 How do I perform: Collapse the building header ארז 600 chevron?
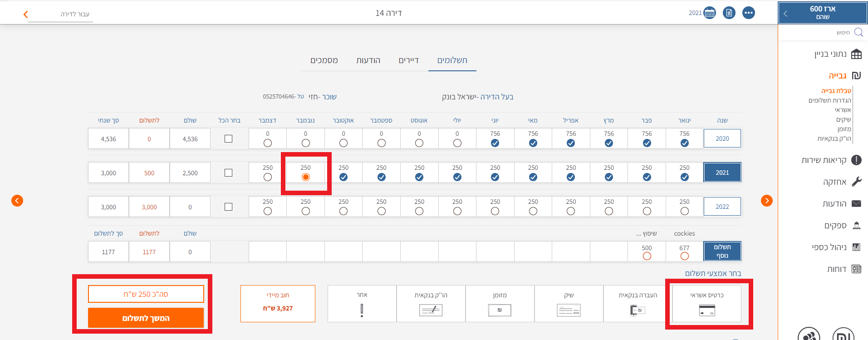point(785,14)
